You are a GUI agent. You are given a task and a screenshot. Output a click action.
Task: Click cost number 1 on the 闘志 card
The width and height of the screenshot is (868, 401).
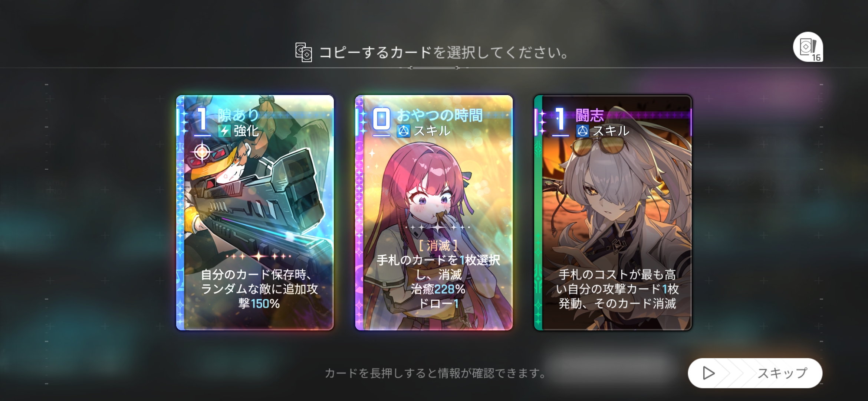point(560,119)
